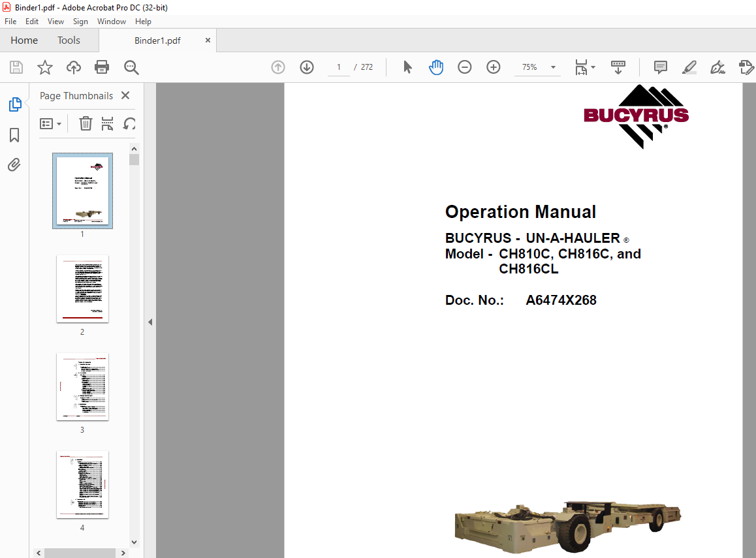Select page 3 thumbnail
The width and height of the screenshot is (756, 558).
click(82, 387)
